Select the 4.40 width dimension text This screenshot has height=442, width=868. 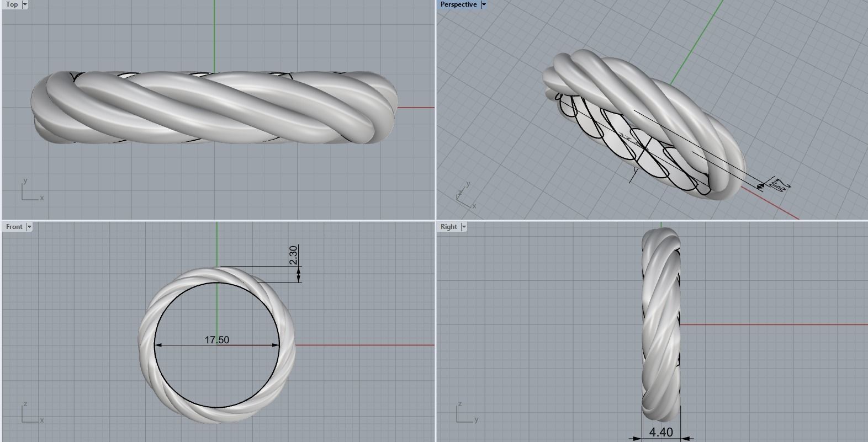tap(661, 432)
